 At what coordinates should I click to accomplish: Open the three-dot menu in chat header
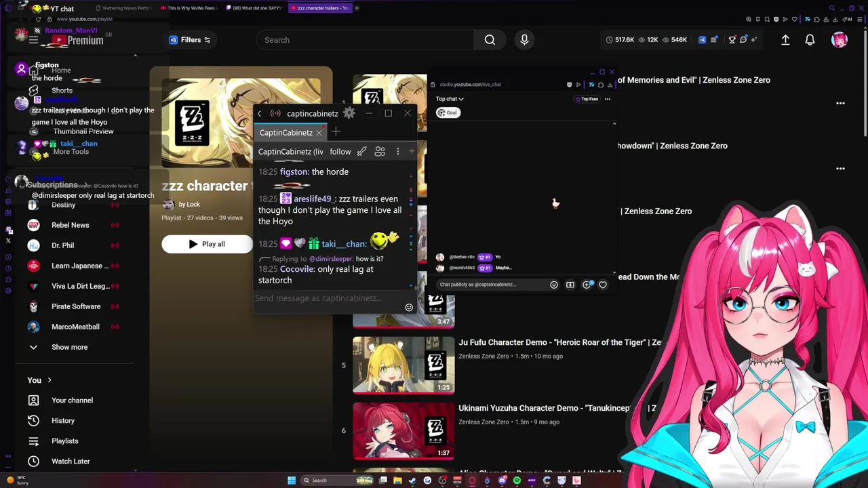tap(398, 152)
